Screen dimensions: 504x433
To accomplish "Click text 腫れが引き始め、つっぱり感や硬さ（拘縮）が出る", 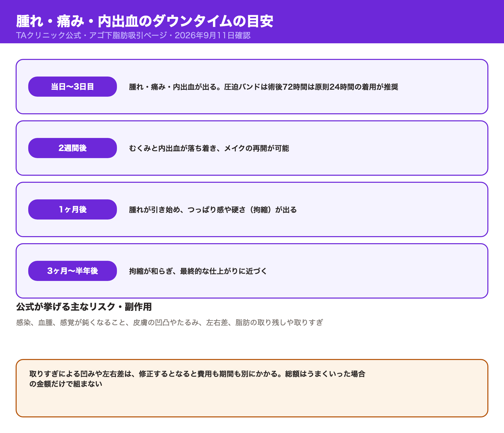I will (213, 210).
